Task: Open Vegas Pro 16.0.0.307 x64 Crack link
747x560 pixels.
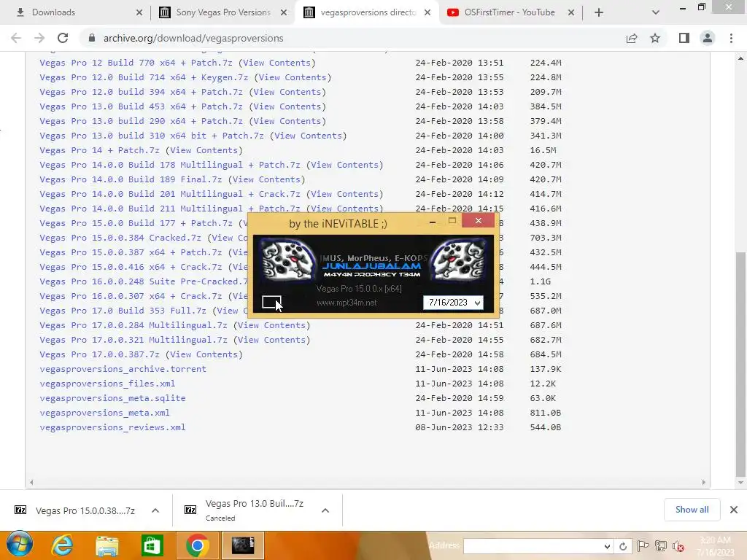Action: click(x=131, y=296)
